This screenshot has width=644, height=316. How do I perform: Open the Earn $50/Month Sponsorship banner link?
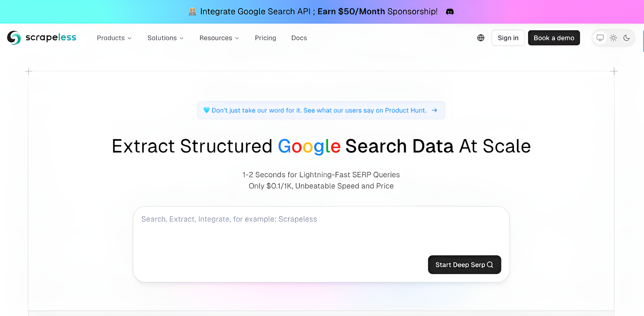tap(377, 11)
